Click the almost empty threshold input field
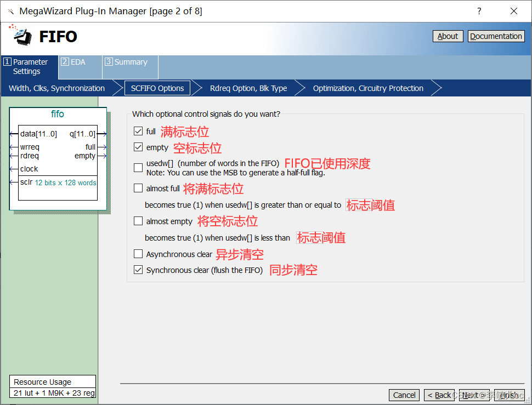This screenshot has height=405, width=532. pos(309,238)
